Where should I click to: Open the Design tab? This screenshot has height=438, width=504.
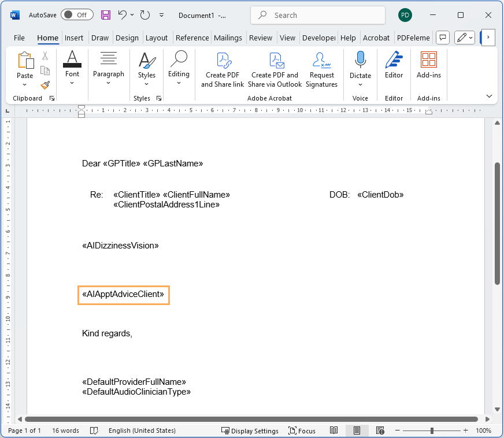127,38
